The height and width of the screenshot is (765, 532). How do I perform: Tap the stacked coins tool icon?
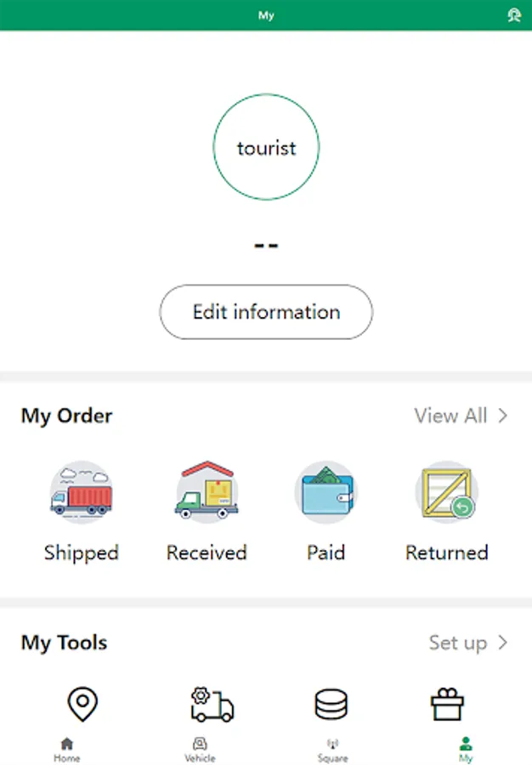331,705
